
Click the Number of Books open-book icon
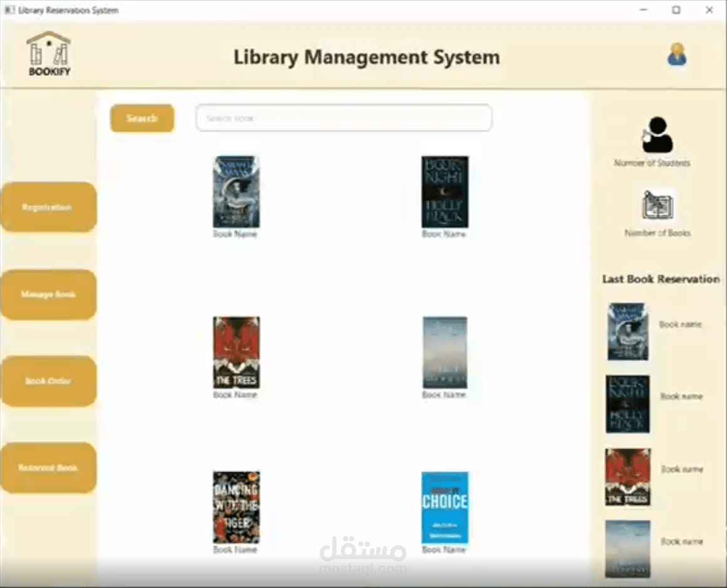pos(657,205)
